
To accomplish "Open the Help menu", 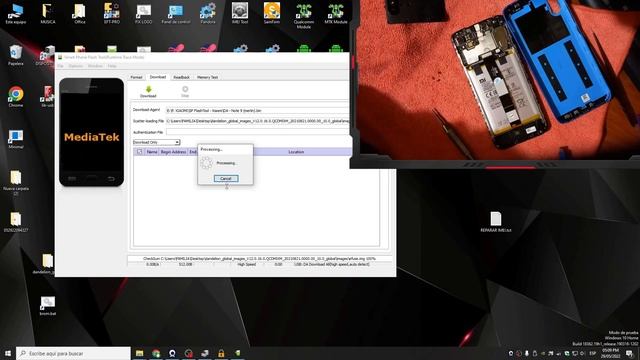I will [x=112, y=66].
